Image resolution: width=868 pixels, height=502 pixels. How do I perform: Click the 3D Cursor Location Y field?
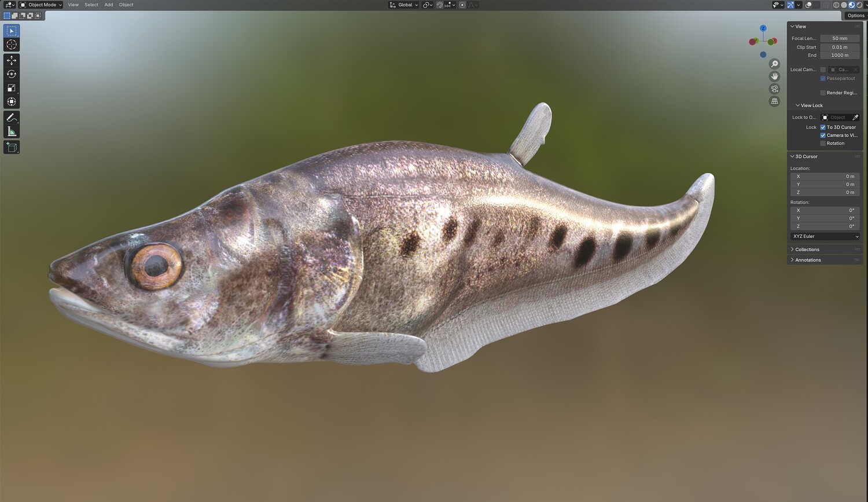[x=825, y=185]
